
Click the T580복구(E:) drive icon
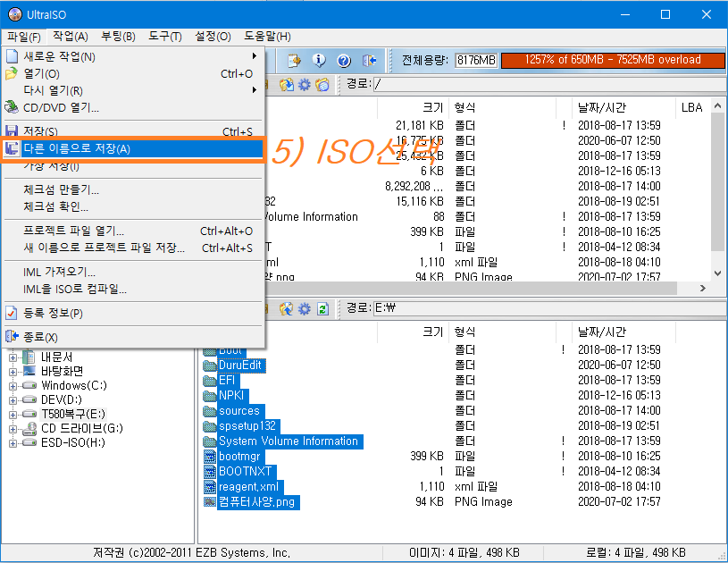[x=29, y=414]
